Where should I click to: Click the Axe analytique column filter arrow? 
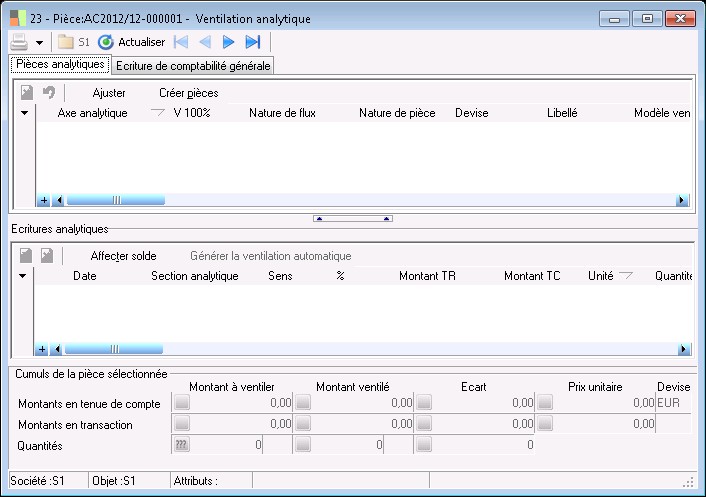[x=157, y=113]
